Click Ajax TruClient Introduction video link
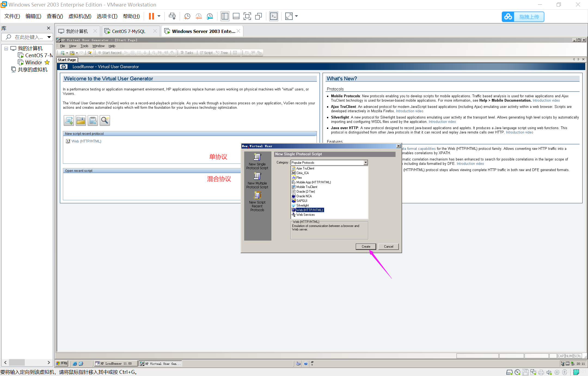The image size is (588, 376). (409, 111)
